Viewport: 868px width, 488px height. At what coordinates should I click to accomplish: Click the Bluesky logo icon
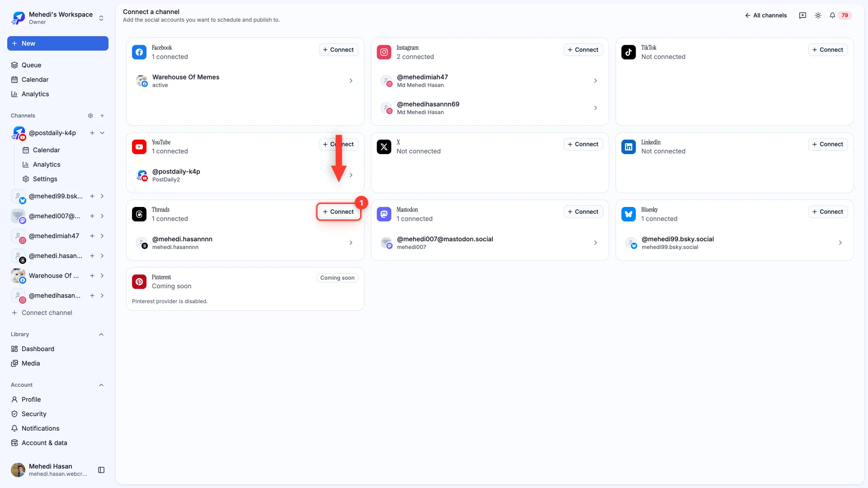(x=628, y=214)
